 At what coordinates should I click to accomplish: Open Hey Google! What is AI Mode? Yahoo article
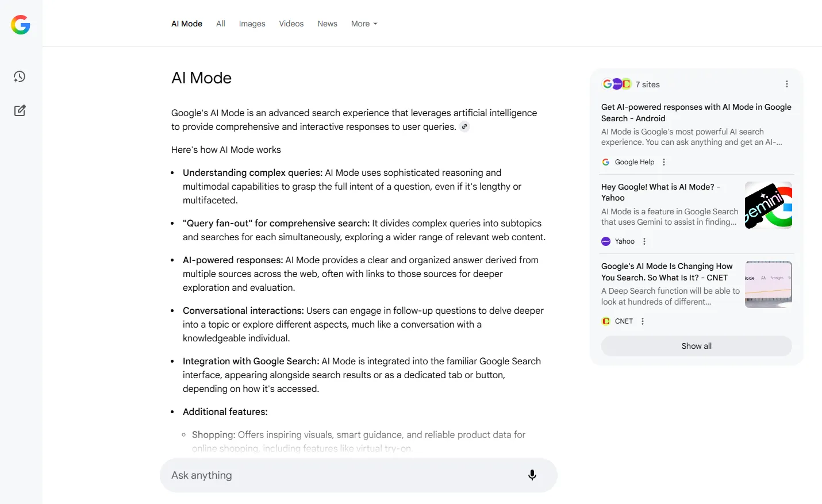pos(660,192)
